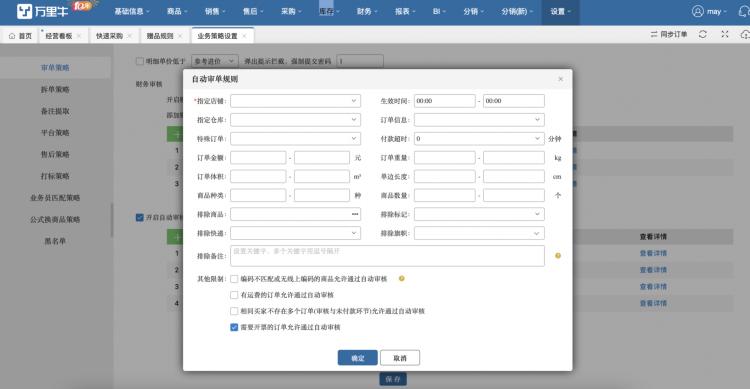The height and width of the screenshot is (389, 750).
Task: Click the green add button under 开启自动审核
Action: pyautogui.click(x=175, y=237)
